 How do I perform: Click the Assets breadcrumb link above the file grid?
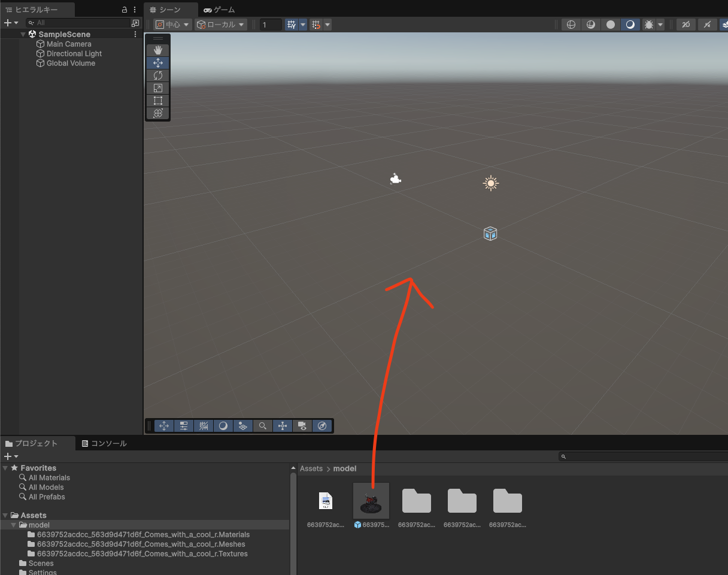311,468
